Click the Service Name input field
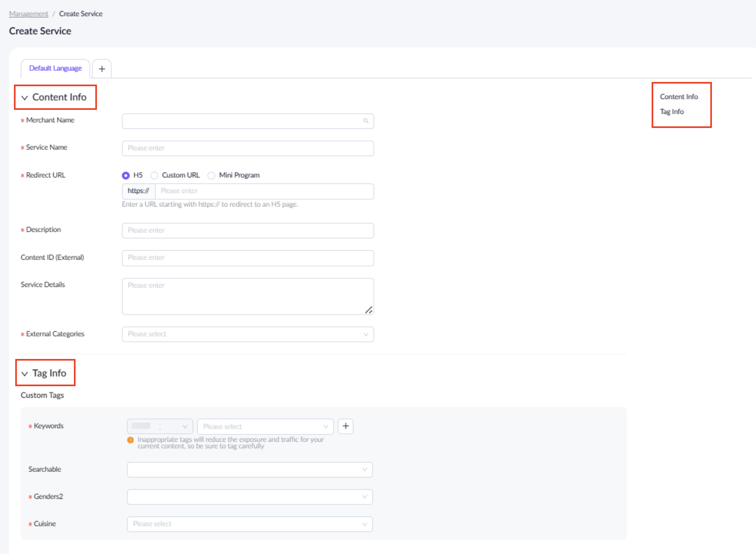 (x=248, y=148)
